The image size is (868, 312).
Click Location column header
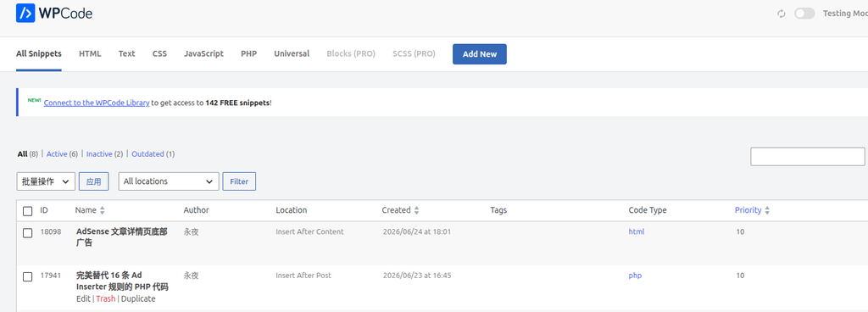click(x=292, y=210)
